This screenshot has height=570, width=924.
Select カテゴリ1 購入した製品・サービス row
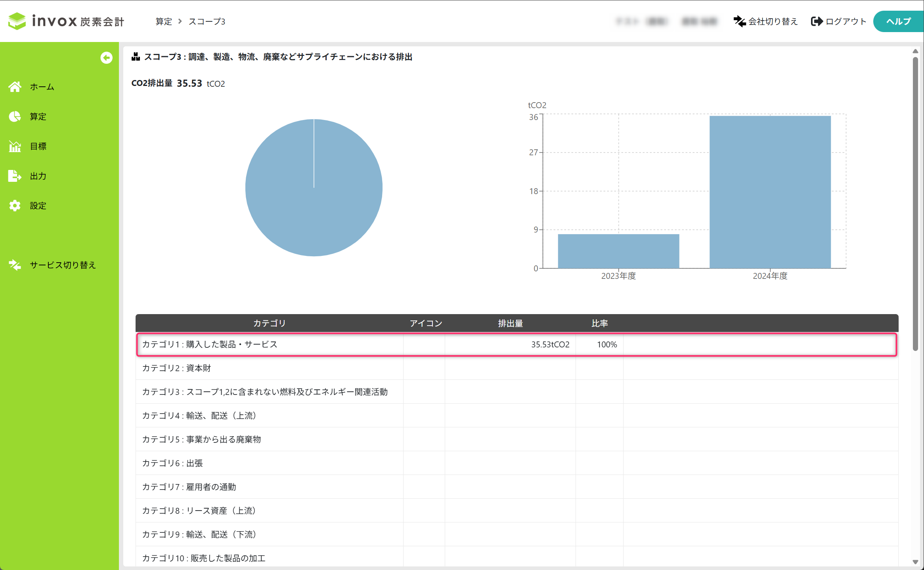point(210,345)
